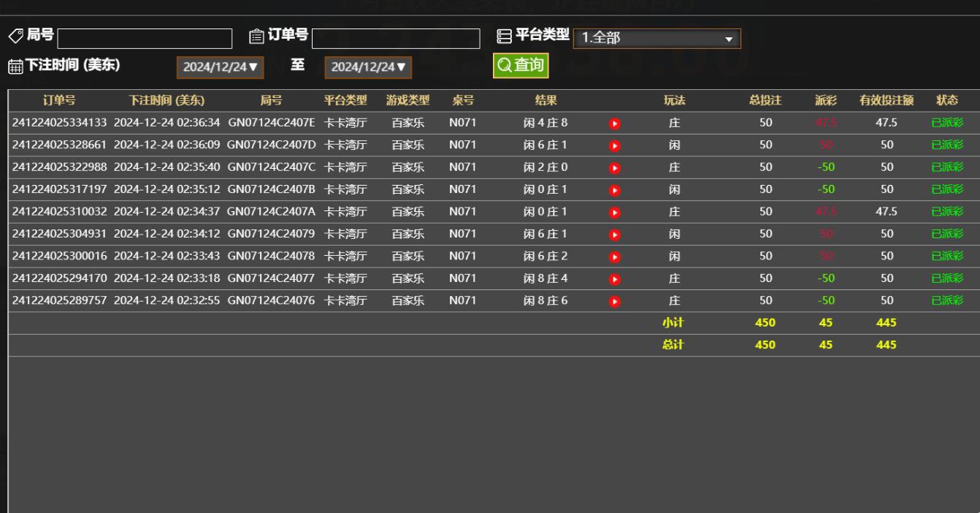Click the 状态 column header

click(947, 101)
